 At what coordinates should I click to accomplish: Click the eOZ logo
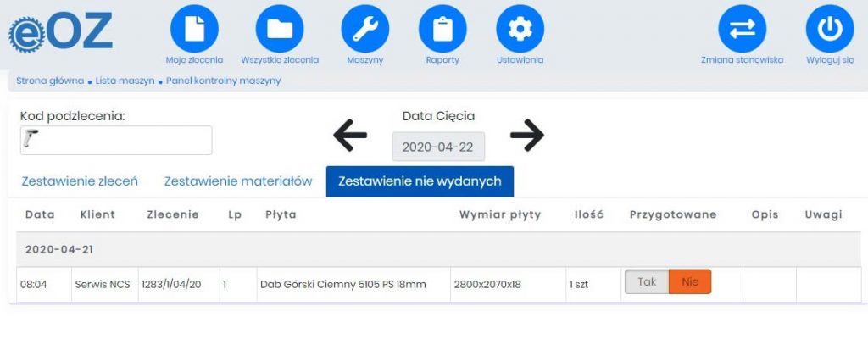(x=60, y=33)
